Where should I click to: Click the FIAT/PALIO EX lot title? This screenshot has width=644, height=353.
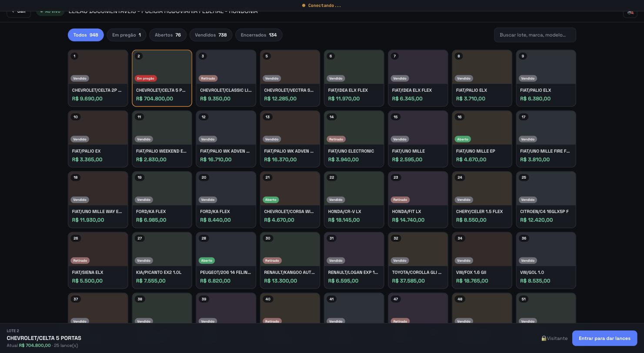(86, 151)
